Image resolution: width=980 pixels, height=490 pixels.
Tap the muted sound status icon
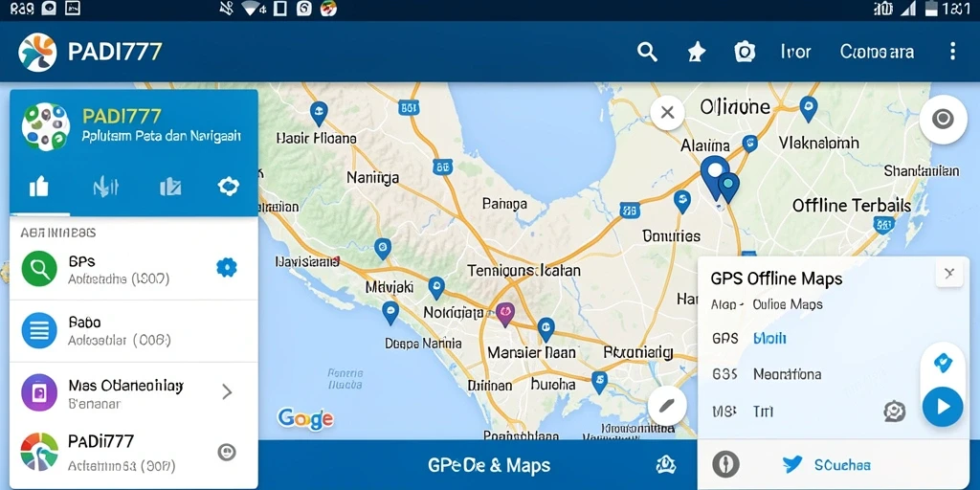click(x=226, y=8)
